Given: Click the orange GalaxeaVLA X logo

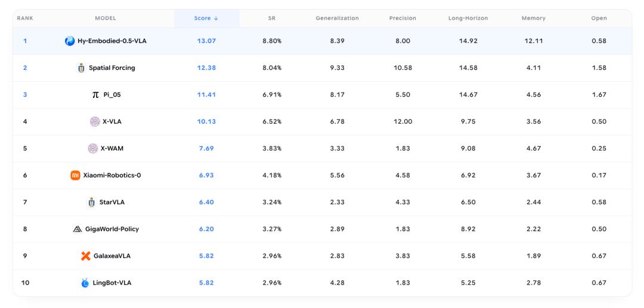Looking at the screenshot, I should (x=85, y=256).
